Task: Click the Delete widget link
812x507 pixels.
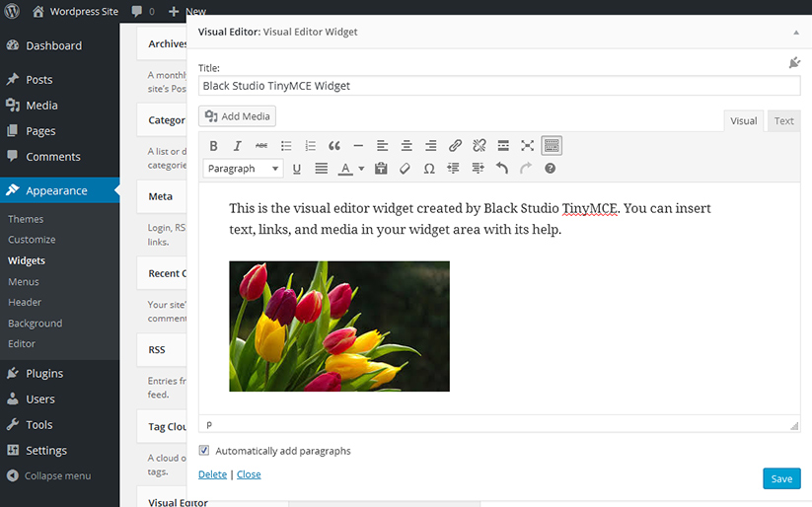Action: [212, 474]
